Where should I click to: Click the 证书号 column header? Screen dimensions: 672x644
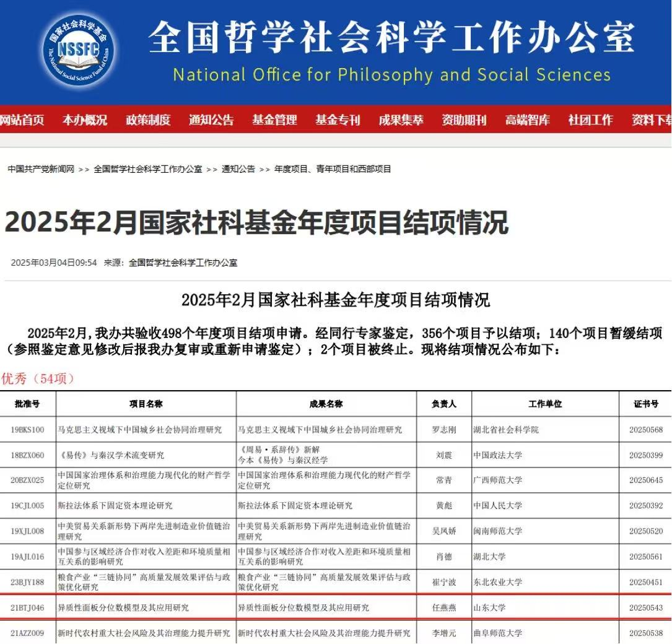click(x=645, y=404)
